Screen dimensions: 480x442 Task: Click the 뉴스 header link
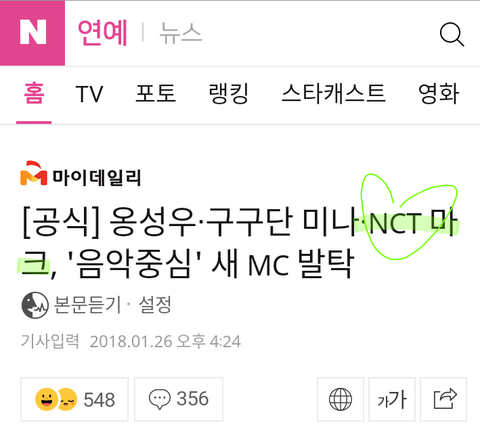[x=181, y=33]
